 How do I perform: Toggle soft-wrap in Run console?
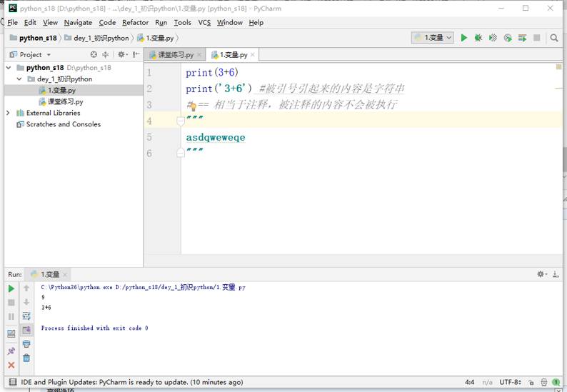coord(26,316)
